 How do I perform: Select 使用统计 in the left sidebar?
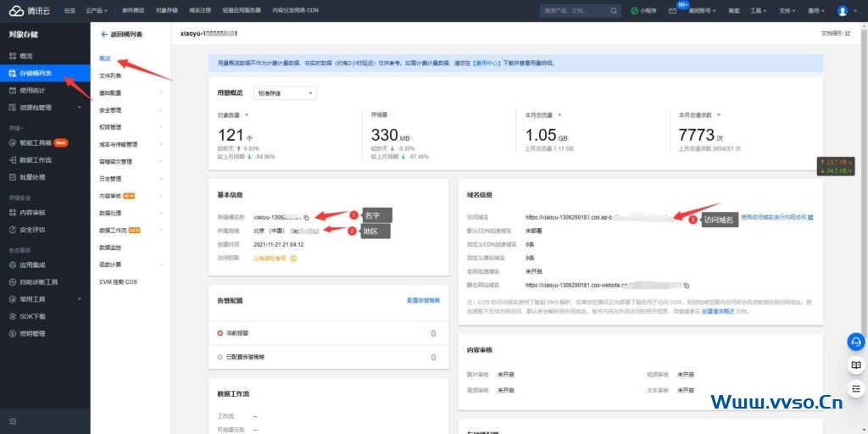(32, 90)
